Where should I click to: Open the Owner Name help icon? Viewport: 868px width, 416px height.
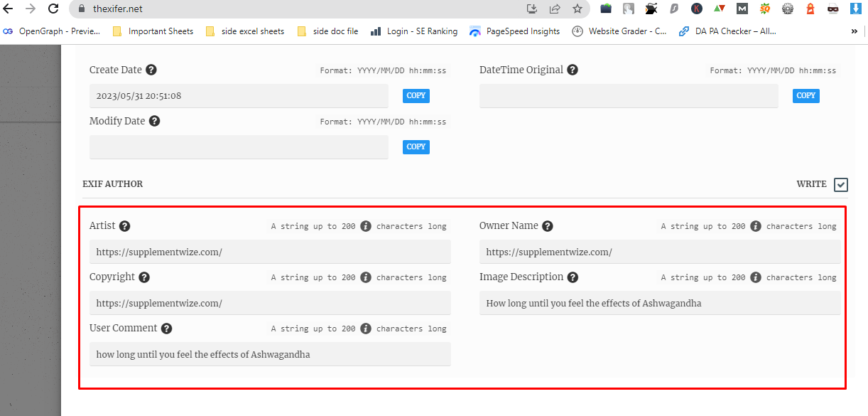click(548, 226)
